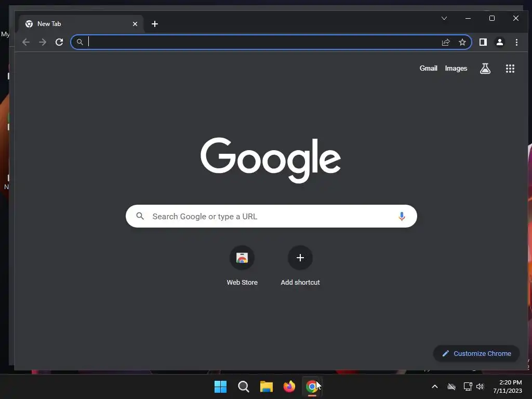Open Windows taskbar search
The width and height of the screenshot is (532, 399).
point(243,387)
